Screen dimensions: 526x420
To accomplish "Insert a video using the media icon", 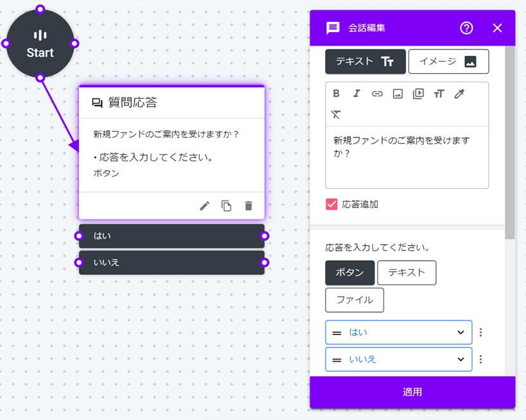I will pyautogui.click(x=418, y=94).
